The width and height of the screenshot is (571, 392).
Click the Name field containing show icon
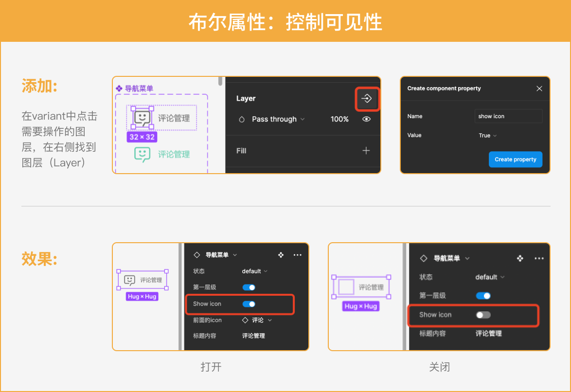(508, 116)
